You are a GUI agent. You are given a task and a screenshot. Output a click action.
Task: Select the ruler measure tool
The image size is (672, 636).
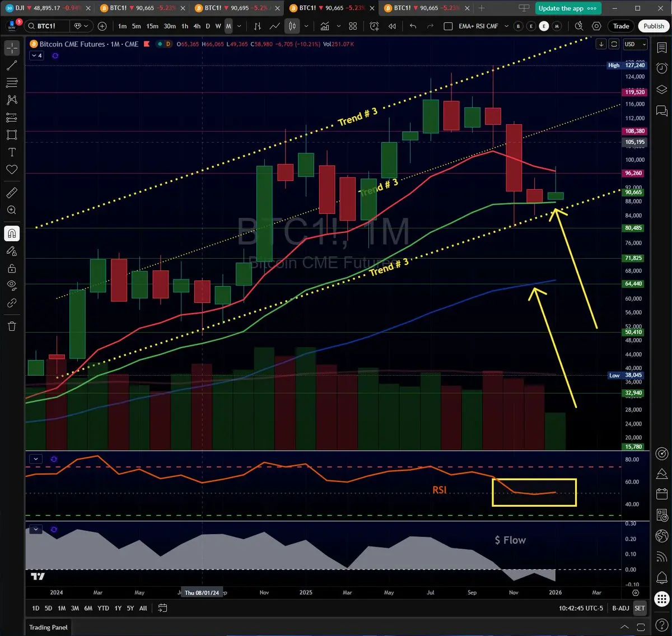tap(12, 193)
